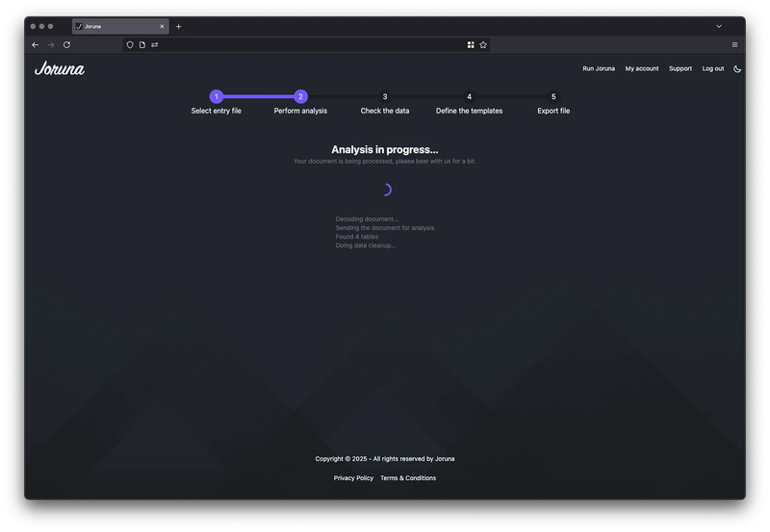This screenshot has height=532, width=770.
Task: Open a new browser tab
Action: point(178,26)
